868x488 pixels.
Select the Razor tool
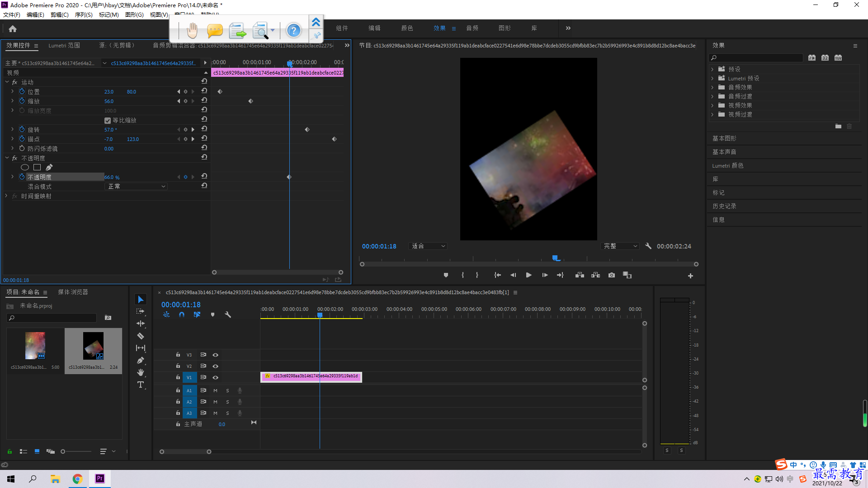141,336
